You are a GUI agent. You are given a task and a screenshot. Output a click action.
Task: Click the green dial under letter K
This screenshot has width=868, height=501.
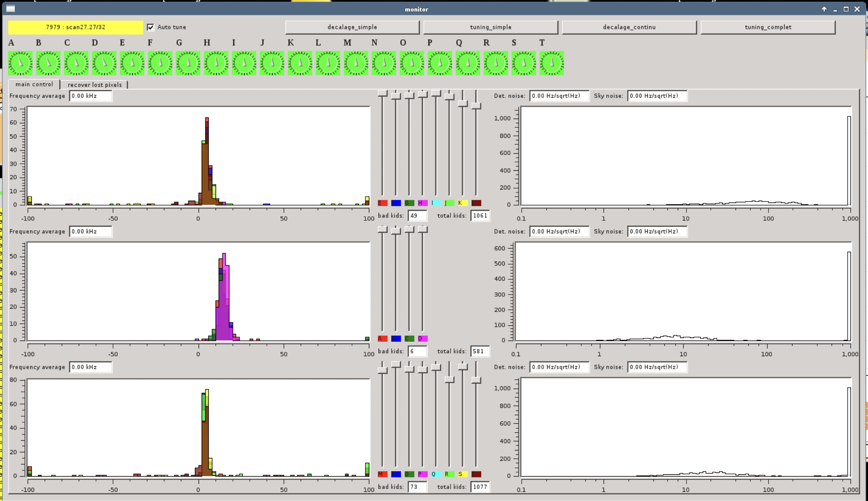300,63
